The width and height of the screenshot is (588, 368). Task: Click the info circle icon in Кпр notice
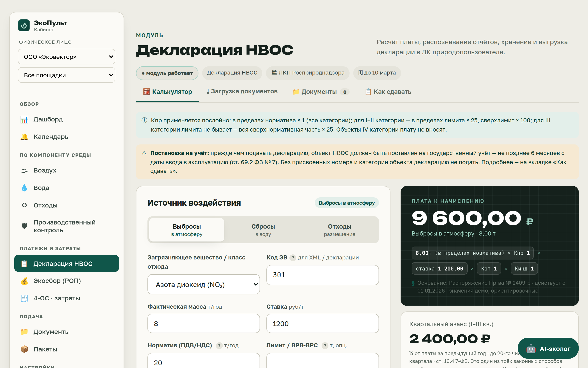[x=144, y=120]
